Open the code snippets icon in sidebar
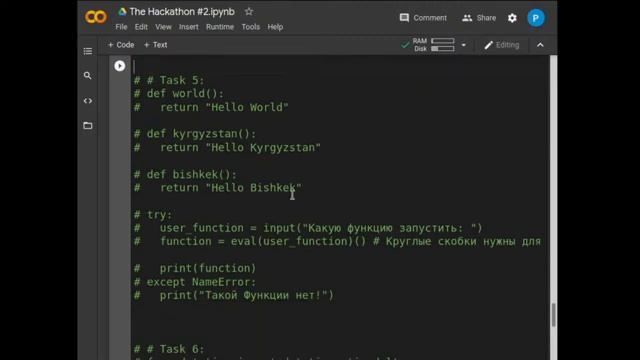The width and height of the screenshot is (640, 360). point(88,101)
